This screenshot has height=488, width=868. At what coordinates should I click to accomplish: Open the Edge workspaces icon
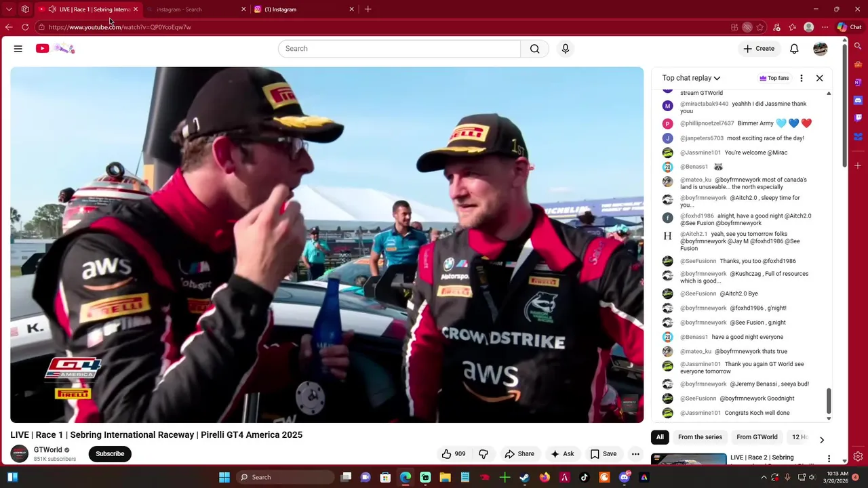tap(25, 9)
